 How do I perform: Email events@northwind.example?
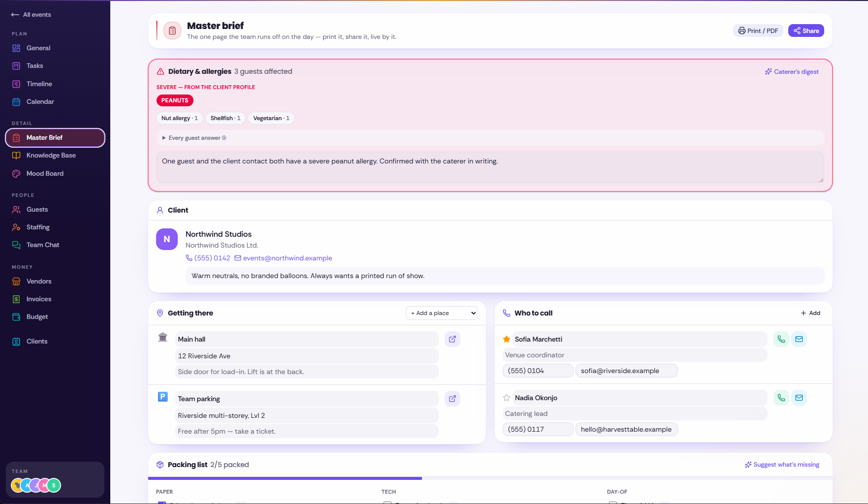coord(283,258)
